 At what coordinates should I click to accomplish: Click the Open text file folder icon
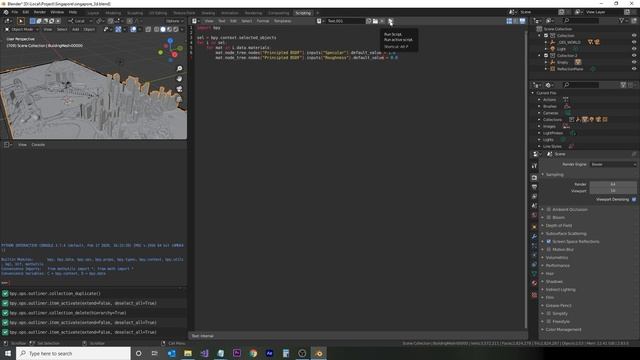[375, 21]
